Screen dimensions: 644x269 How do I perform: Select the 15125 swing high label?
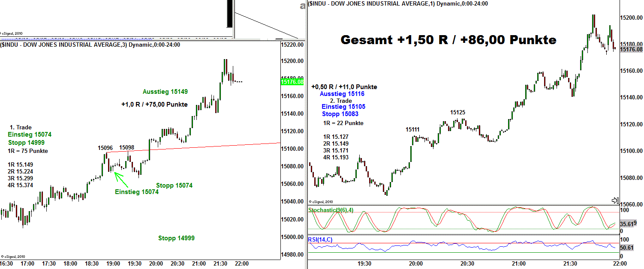pos(457,113)
